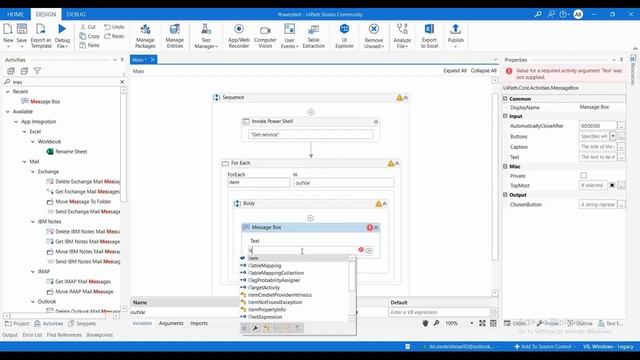Paste from clipboard
640x360 pixels.
pos(89,45)
